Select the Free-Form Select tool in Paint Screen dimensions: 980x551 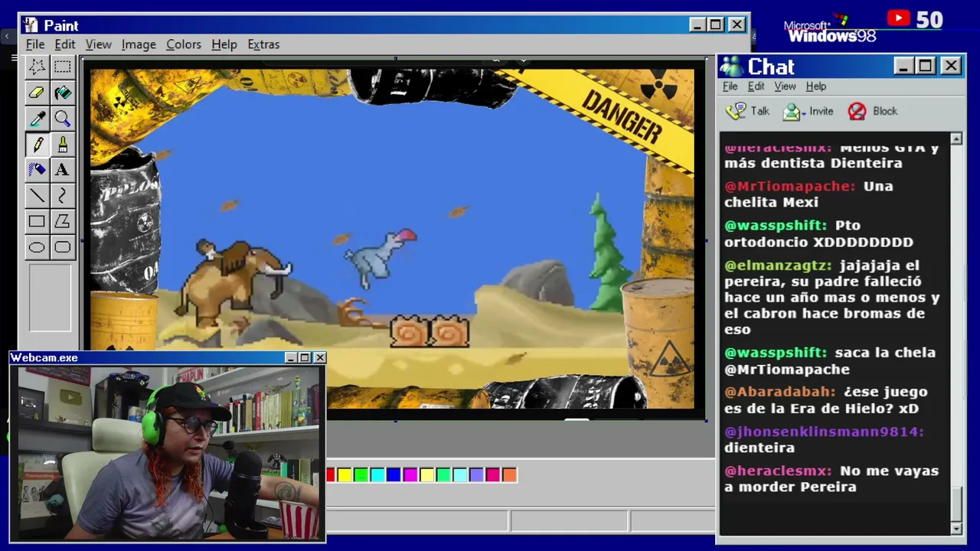click(x=37, y=67)
